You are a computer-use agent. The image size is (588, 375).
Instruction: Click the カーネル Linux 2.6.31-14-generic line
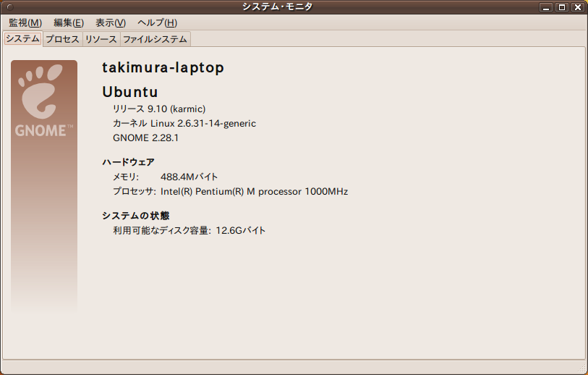tap(184, 124)
